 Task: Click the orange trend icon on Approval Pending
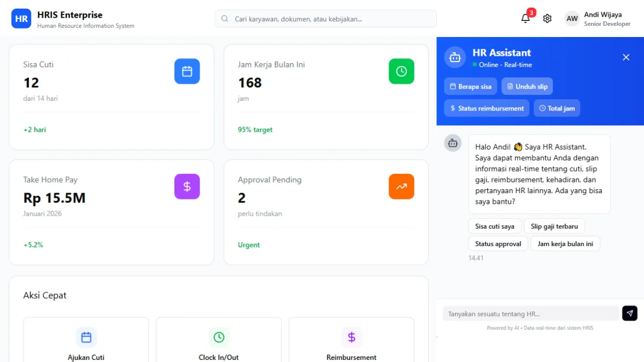pos(401,186)
